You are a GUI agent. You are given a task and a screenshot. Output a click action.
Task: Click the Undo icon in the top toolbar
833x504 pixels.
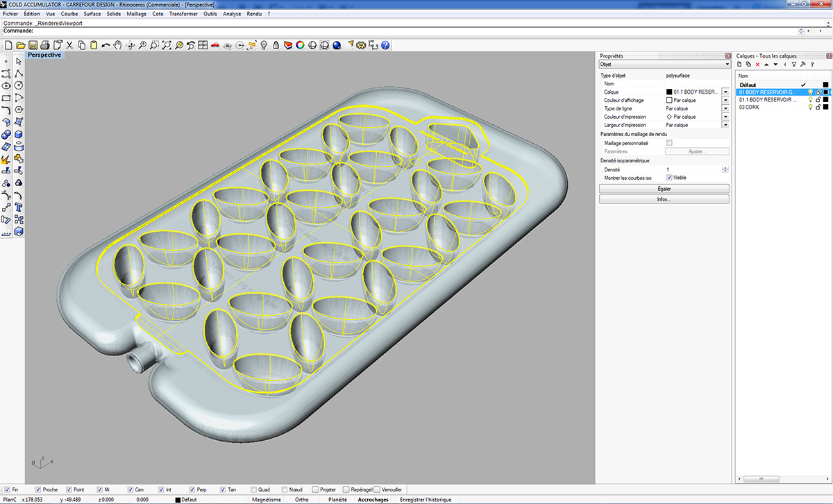tap(106, 45)
